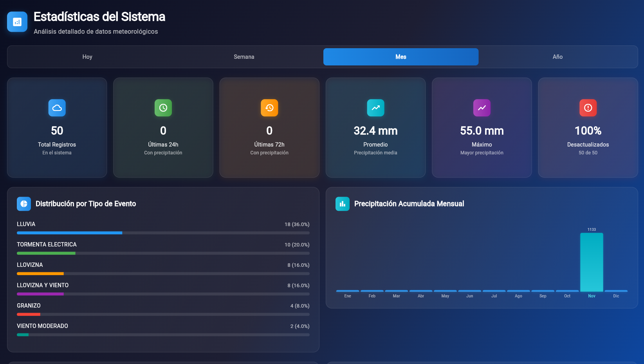Click the teal trending Promedio icon
The width and height of the screenshot is (644, 364).
pos(375,108)
